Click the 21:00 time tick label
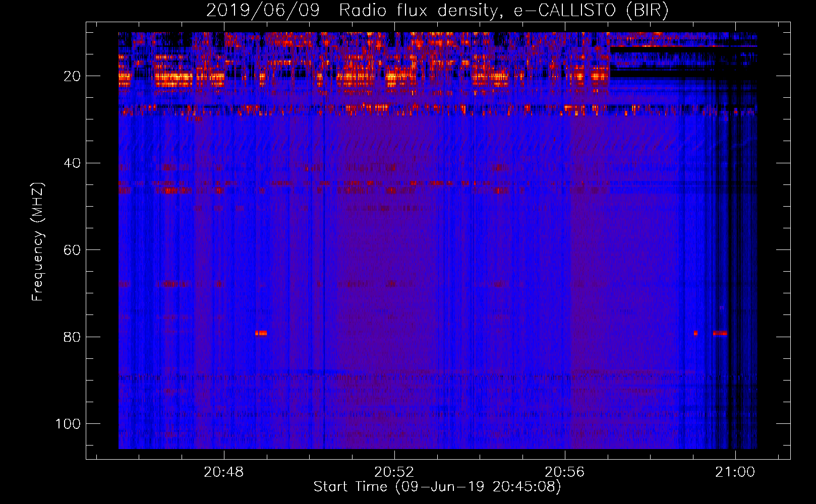Image resolution: width=816 pixels, height=504 pixels. pos(735,472)
